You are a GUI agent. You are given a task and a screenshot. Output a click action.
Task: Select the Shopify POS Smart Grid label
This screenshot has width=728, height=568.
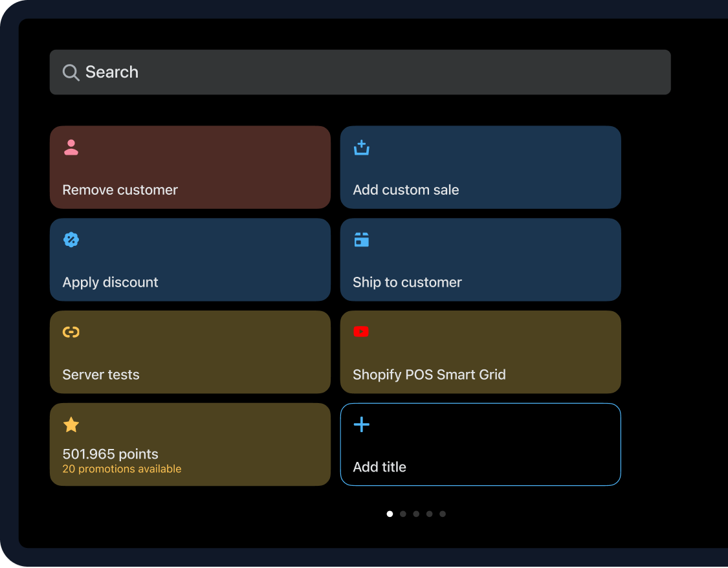coord(430,375)
